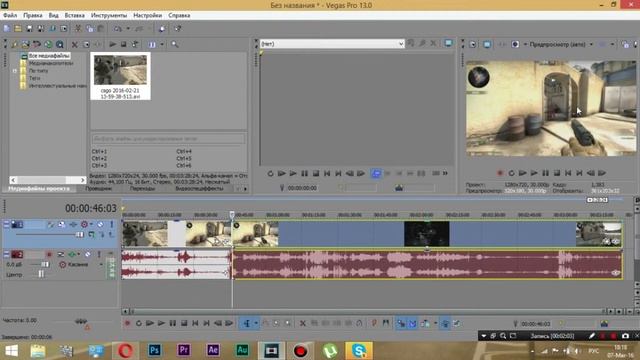Switch to the 'Проводник' tab

99,189
